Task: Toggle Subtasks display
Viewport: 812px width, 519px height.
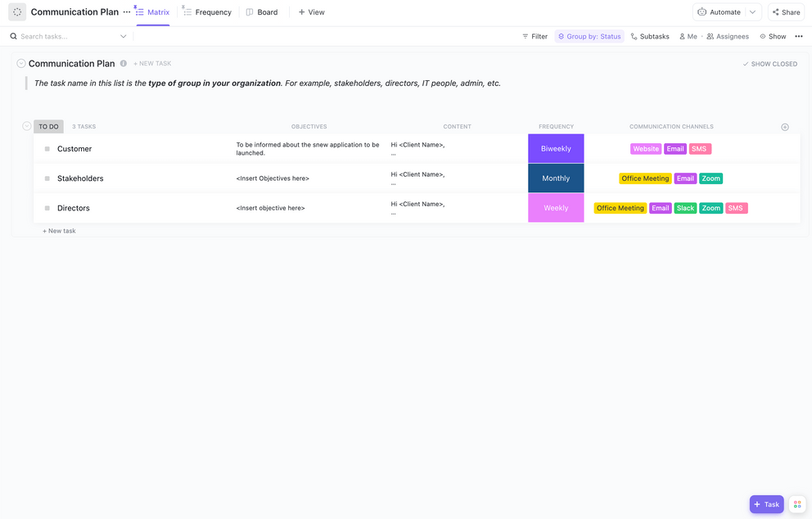Action: click(x=650, y=36)
